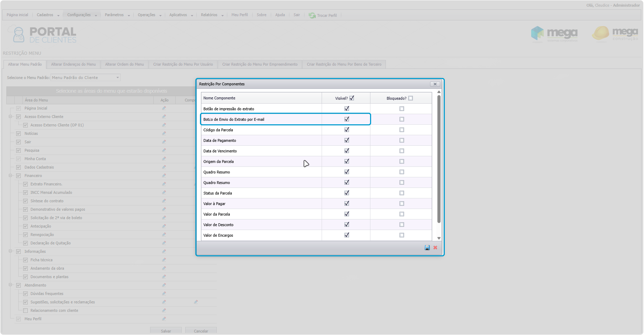Click the floppy disk save icon in dialog
Image resolution: width=644 pixels, height=335 pixels.
(427, 248)
